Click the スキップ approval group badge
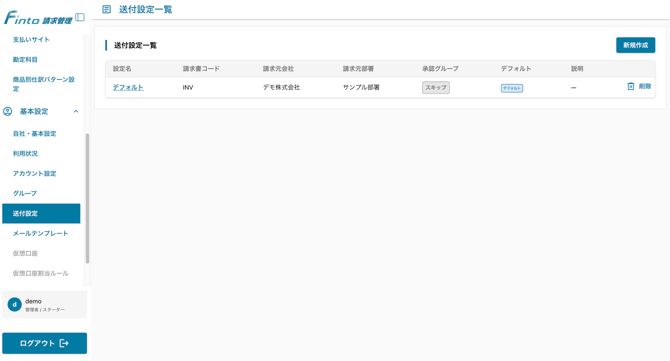 click(x=436, y=88)
